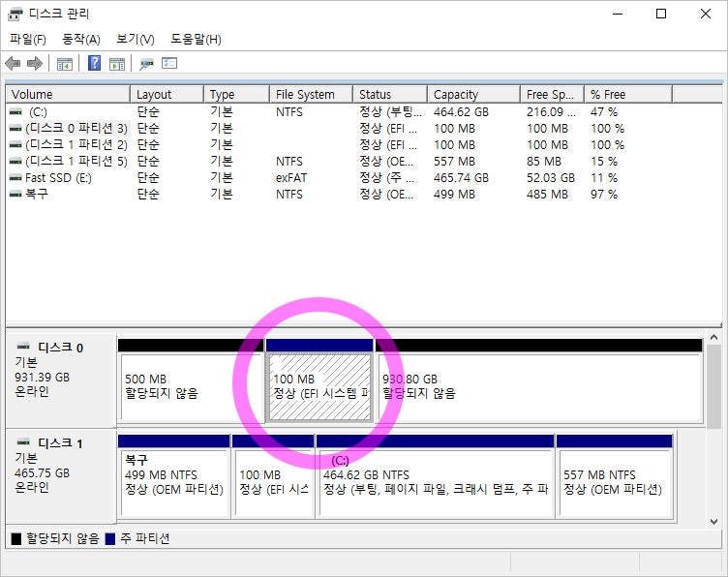Select the 복구 volume name in list
Screen dimensions: 728x577
click(x=37, y=194)
